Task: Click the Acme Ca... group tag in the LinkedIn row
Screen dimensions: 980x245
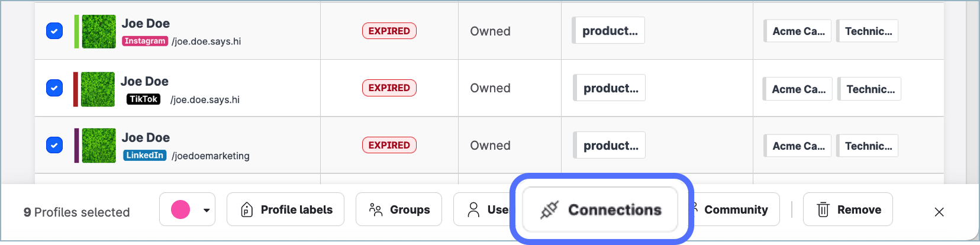Action: [798, 146]
